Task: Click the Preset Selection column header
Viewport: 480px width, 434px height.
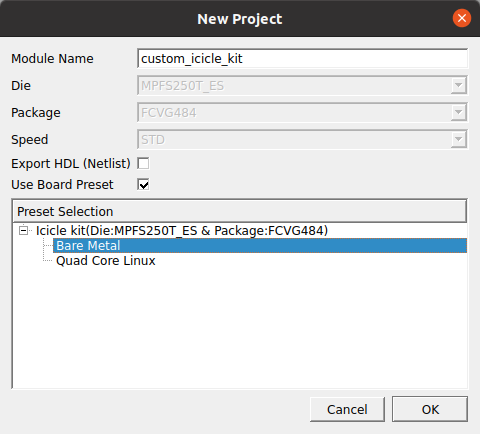Action: [x=239, y=211]
